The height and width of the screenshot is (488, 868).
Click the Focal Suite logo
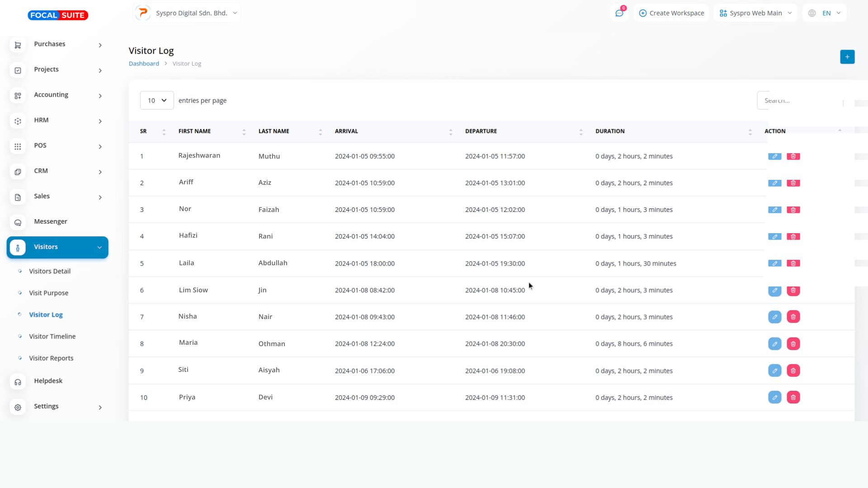(x=58, y=15)
